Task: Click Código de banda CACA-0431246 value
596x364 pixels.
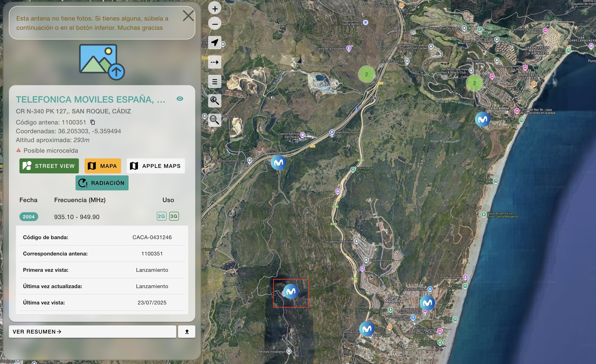Action: tap(152, 237)
